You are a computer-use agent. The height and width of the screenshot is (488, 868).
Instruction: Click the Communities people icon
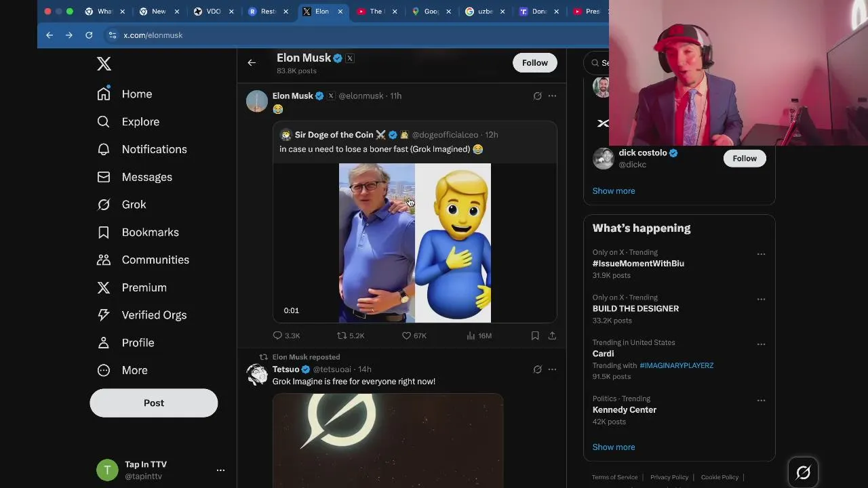pos(104,260)
